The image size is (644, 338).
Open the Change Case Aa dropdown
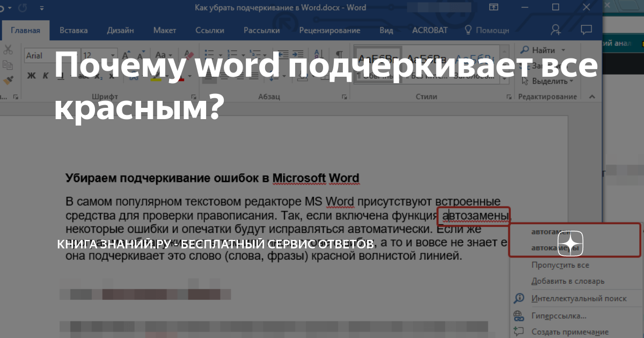coord(163,55)
